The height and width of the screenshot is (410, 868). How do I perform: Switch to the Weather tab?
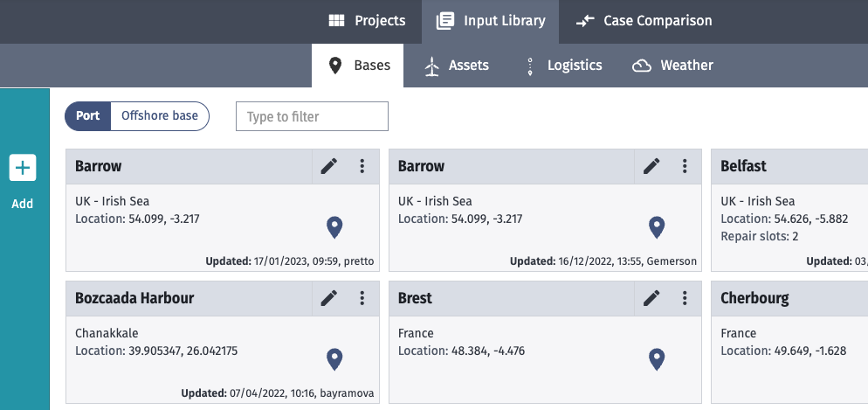pyautogui.click(x=672, y=66)
